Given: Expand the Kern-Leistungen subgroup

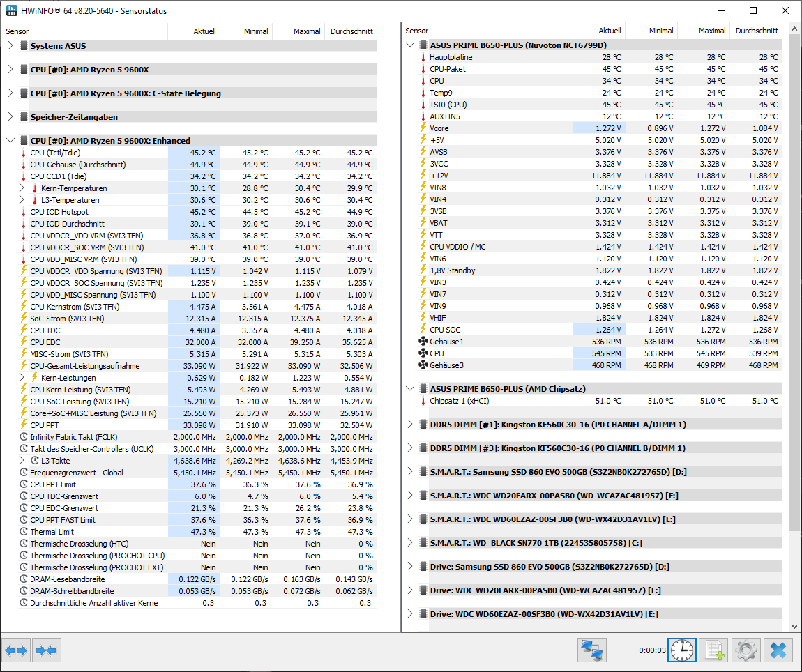Looking at the screenshot, I should pos(22,377).
